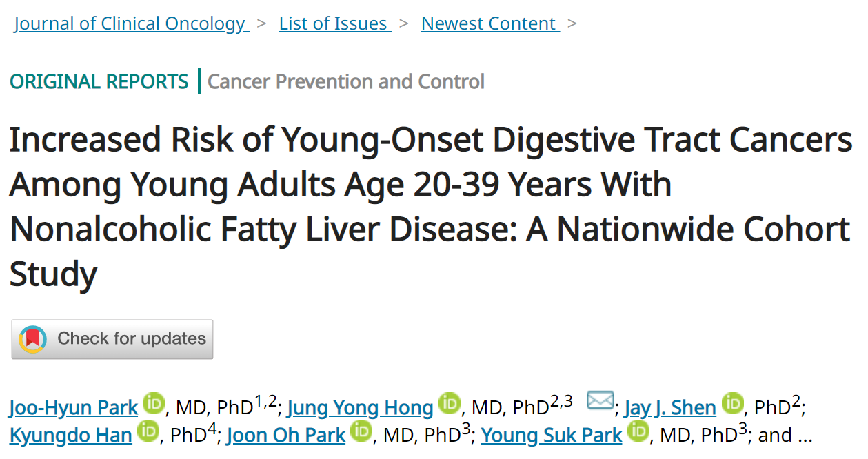Navigate to Newest Content breadcrumb
The width and height of the screenshot is (868, 459).
(x=490, y=23)
